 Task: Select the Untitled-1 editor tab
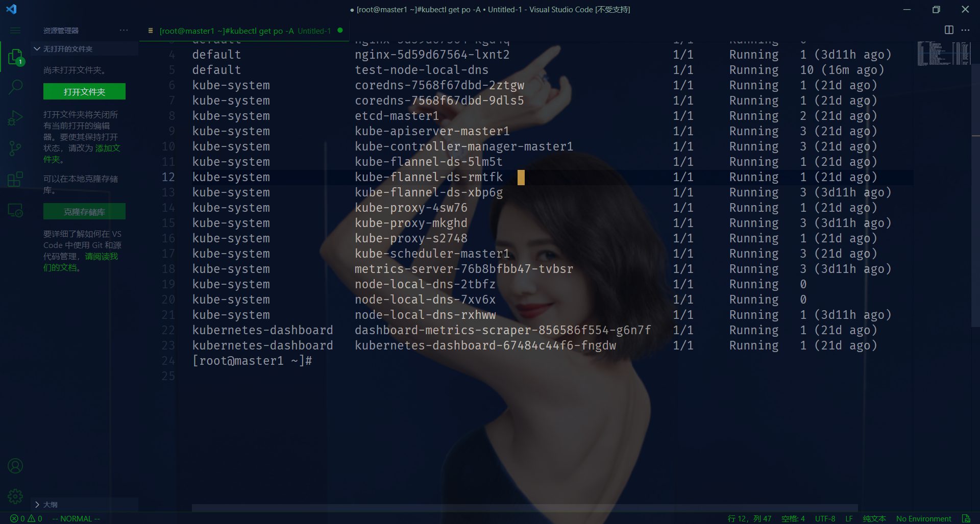click(244, 31)
